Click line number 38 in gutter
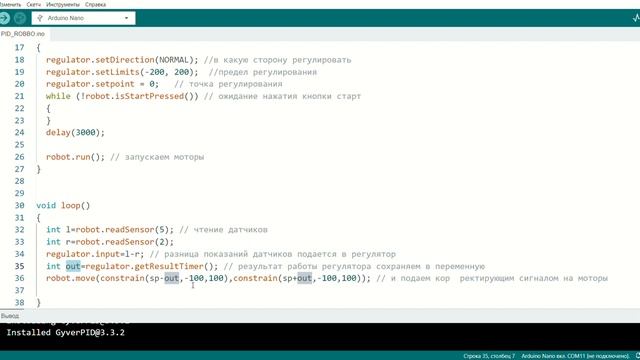The image size is (640, 360). [x=19, y=303]
